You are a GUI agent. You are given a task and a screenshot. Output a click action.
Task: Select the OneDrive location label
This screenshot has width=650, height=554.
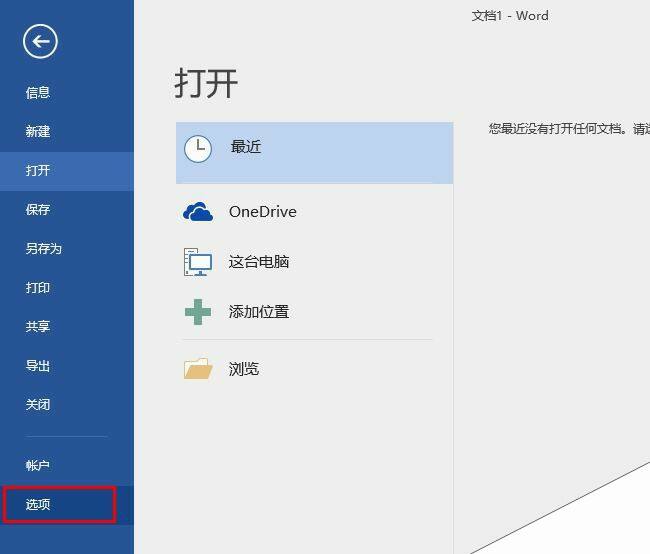(263, 212)
